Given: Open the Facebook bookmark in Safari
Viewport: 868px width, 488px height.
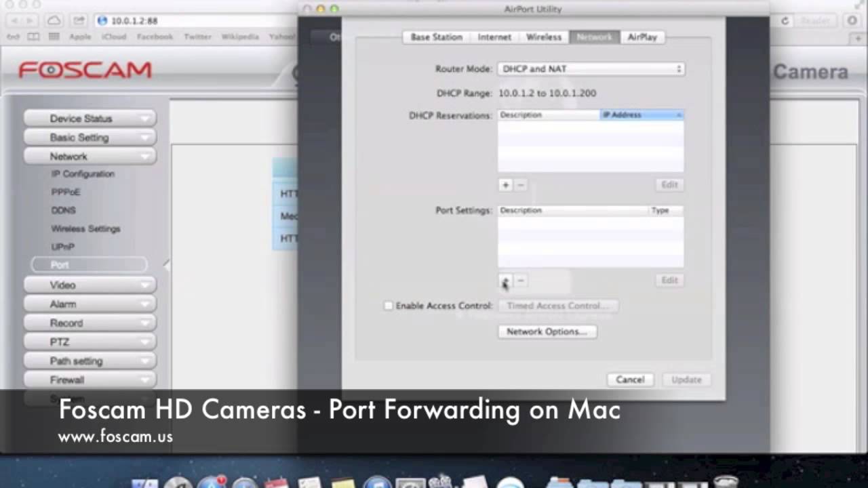Looking at the screenshot, I should point(155,37).
